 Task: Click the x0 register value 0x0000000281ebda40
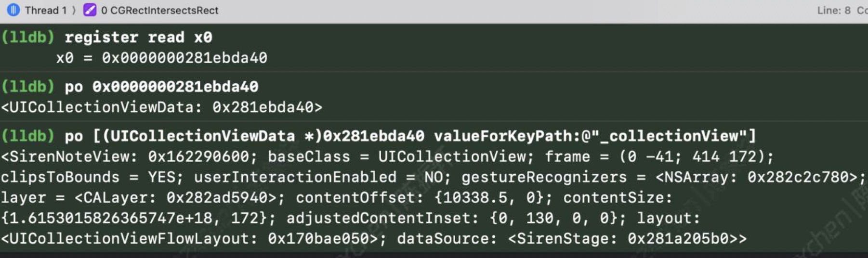coord(184,58)
